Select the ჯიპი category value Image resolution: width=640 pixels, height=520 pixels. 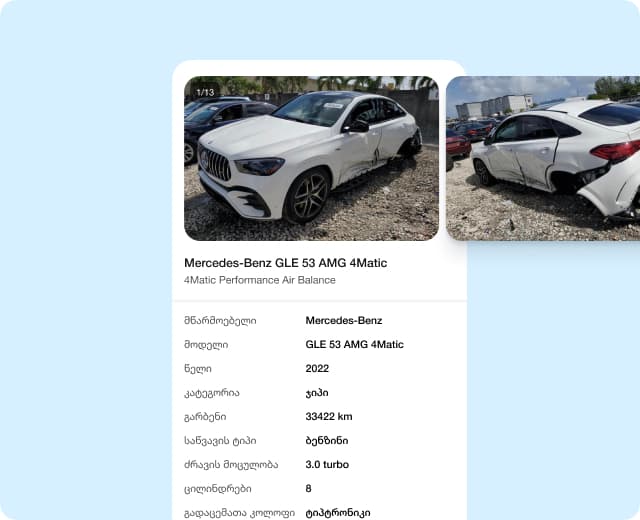pos(317,393)
